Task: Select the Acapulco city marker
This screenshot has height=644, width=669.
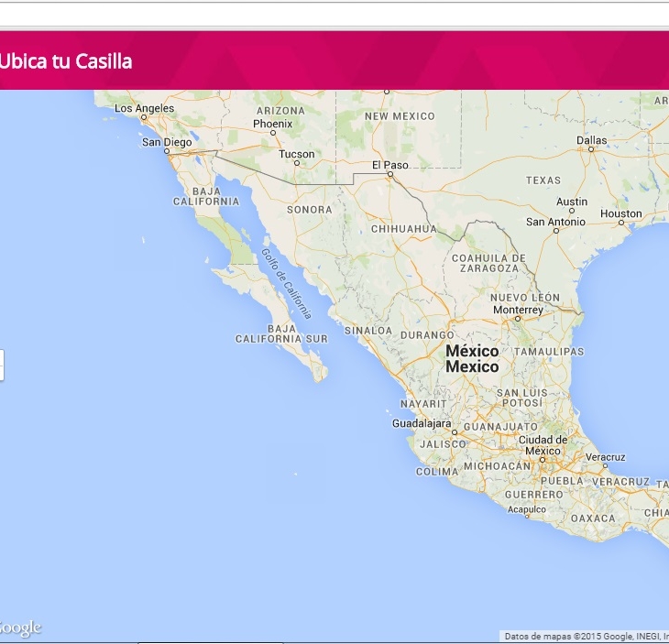Action: click(x=527, y=517)
